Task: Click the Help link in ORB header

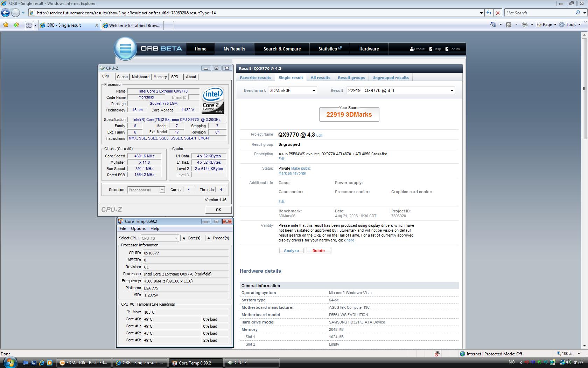Action: click(x=435, y=49)
